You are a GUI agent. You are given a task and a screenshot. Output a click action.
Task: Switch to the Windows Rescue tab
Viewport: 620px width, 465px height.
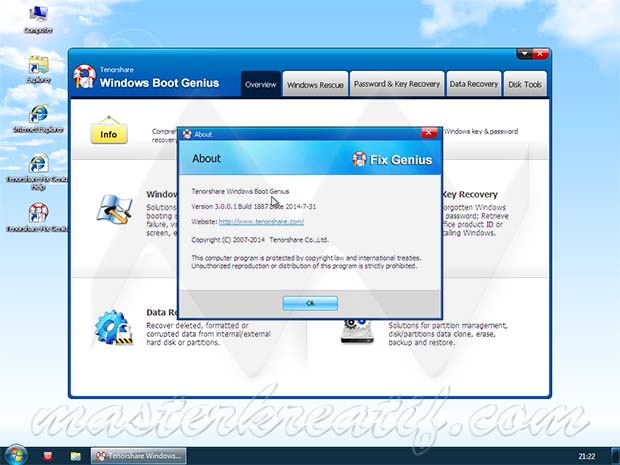(315, 84)
